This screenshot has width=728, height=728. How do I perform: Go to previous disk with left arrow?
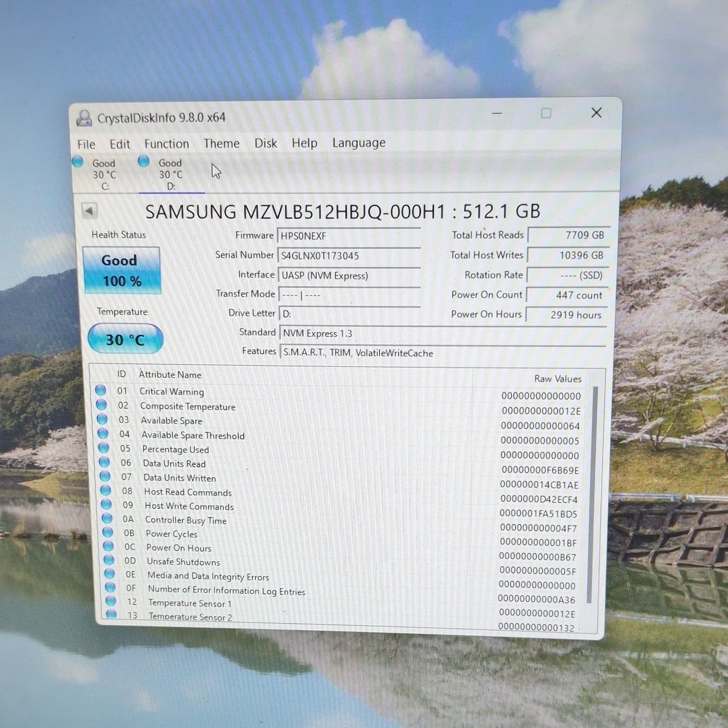90,211
